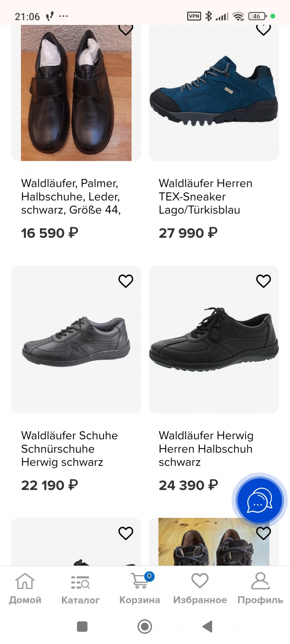Toggle favorite on turquoise TEX-Sneaker
290x644 pixels.
(x=263, y=30)
